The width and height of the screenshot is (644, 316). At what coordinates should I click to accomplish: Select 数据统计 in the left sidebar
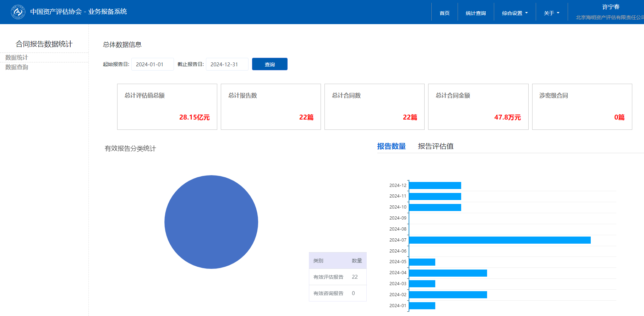click(17, 57)
